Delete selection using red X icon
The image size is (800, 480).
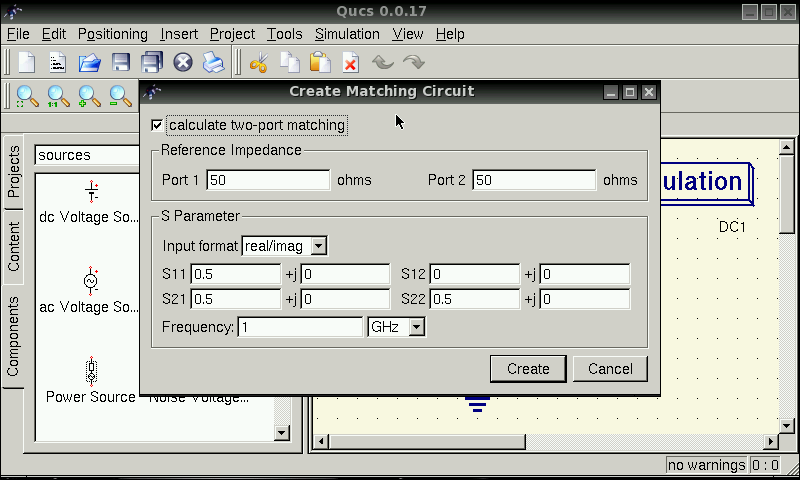pos(351,63)
